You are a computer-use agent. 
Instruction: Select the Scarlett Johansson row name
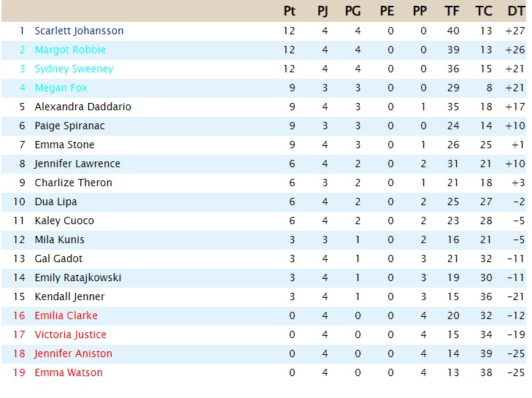tap(79, 31)
